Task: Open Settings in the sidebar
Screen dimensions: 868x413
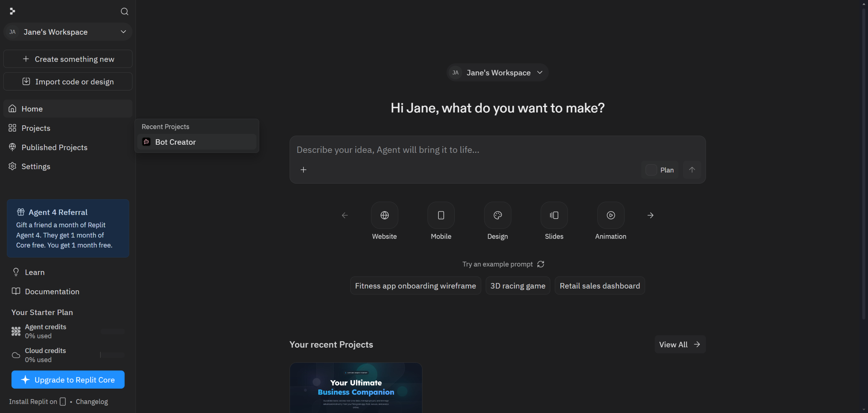Action: coord(36,166)
